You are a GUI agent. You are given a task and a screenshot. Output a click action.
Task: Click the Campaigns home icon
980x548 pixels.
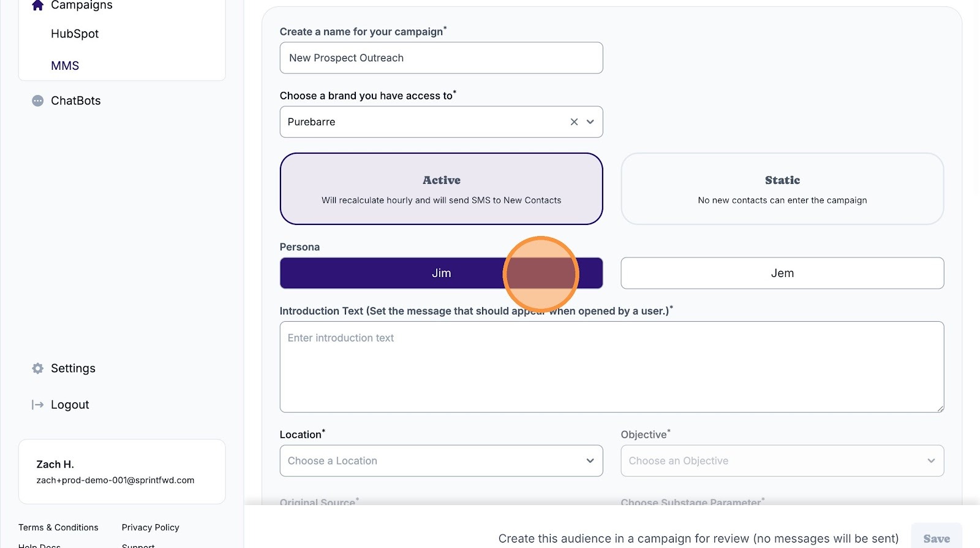click(x=37, y=6)
